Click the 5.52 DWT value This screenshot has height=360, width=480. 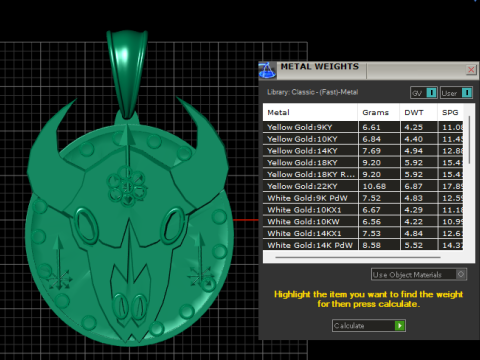413,245
